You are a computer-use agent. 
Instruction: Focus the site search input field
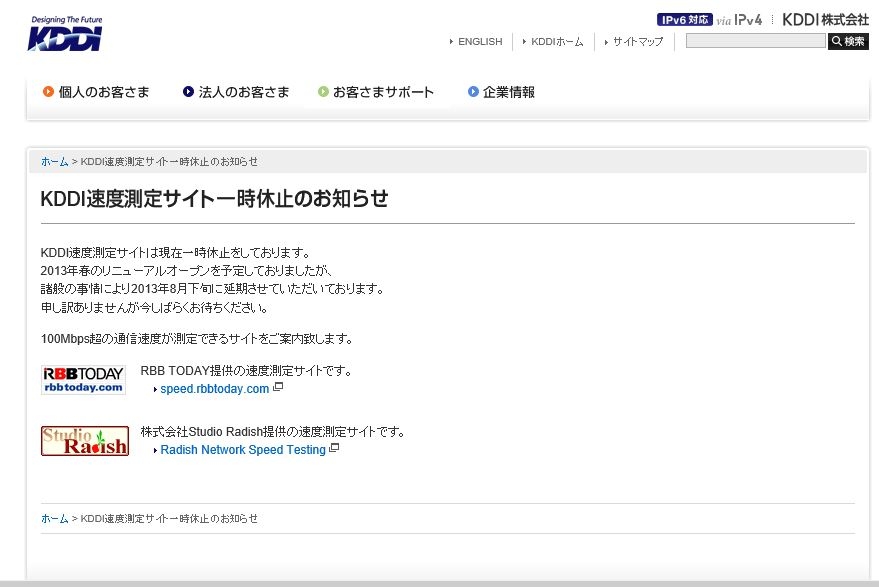click(x=756, y=41)
